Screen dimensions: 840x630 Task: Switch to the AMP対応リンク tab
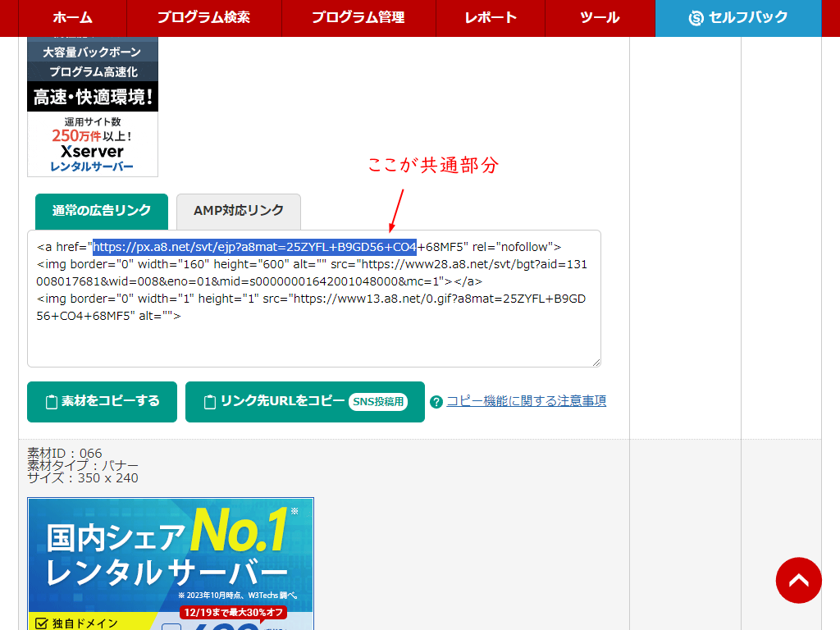[x=238, y=211]
